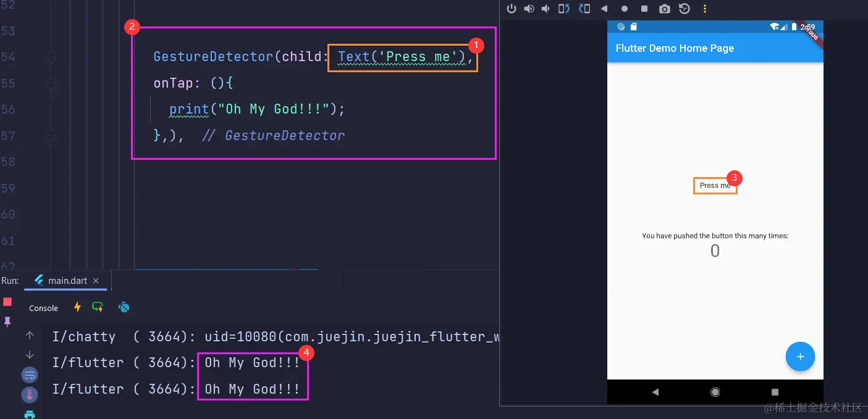Stop the running app with the red square
The image size is (868, 419).
point(7,302)
